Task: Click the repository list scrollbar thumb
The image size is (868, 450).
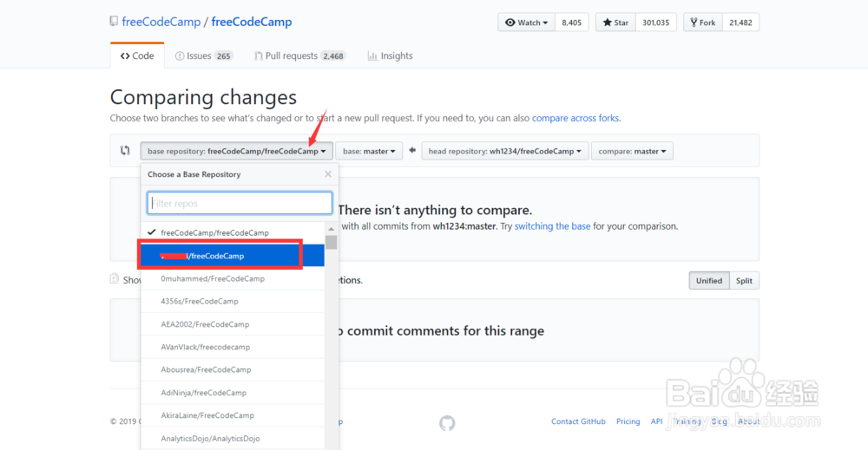Action: click(331, 242)
